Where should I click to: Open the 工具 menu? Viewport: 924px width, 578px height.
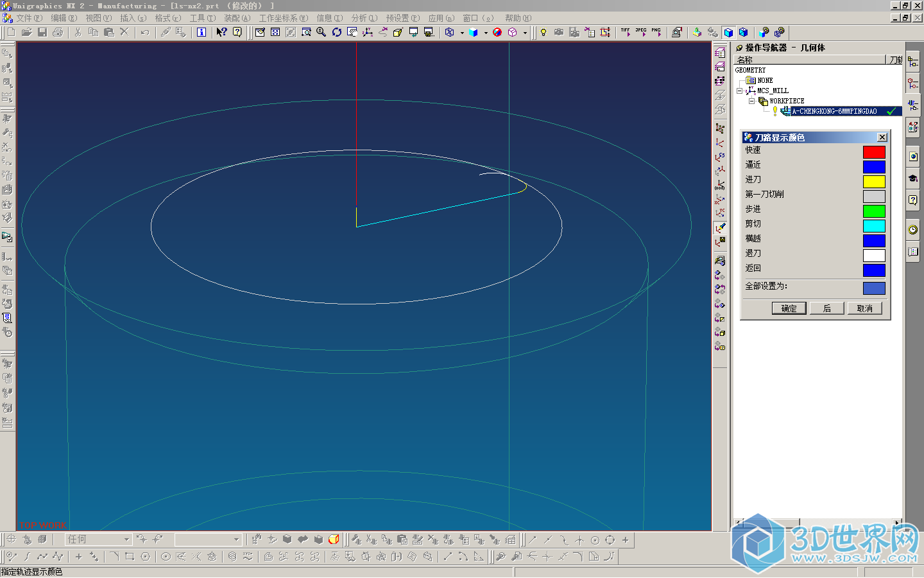click(x=202, y=18)
